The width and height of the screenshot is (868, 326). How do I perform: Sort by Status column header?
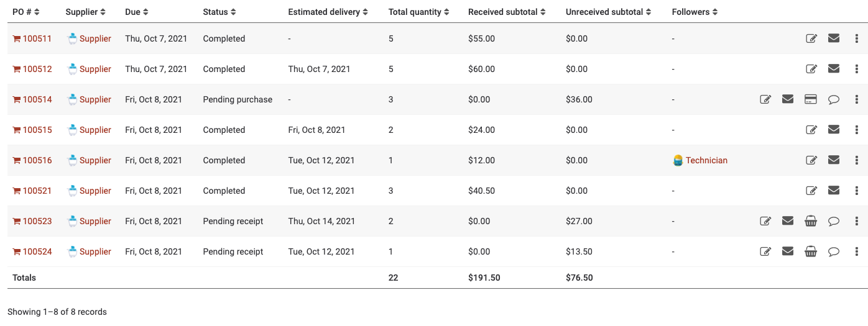click(x=219, y=12)
